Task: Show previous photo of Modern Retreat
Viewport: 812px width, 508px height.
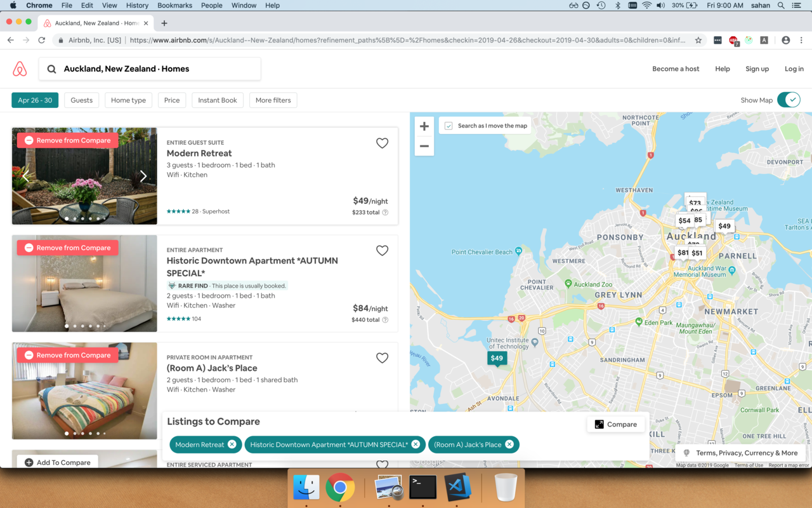Action: point(25,176)
